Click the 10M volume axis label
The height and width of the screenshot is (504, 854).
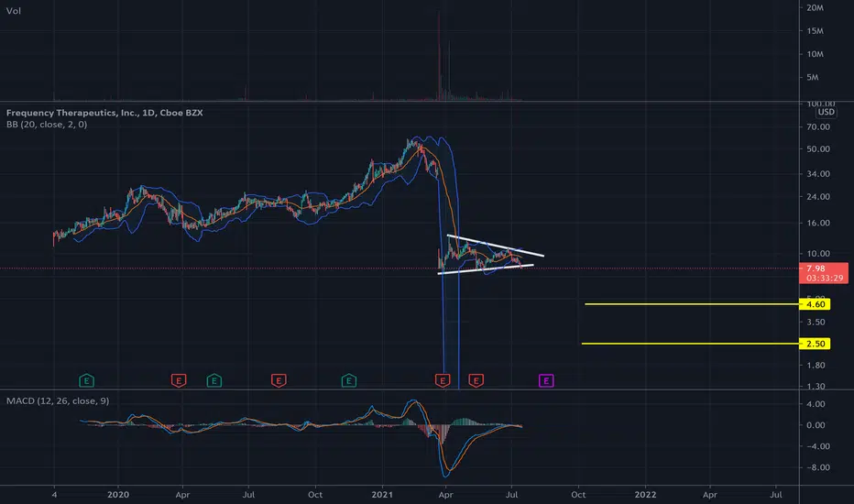pos(816,54)
